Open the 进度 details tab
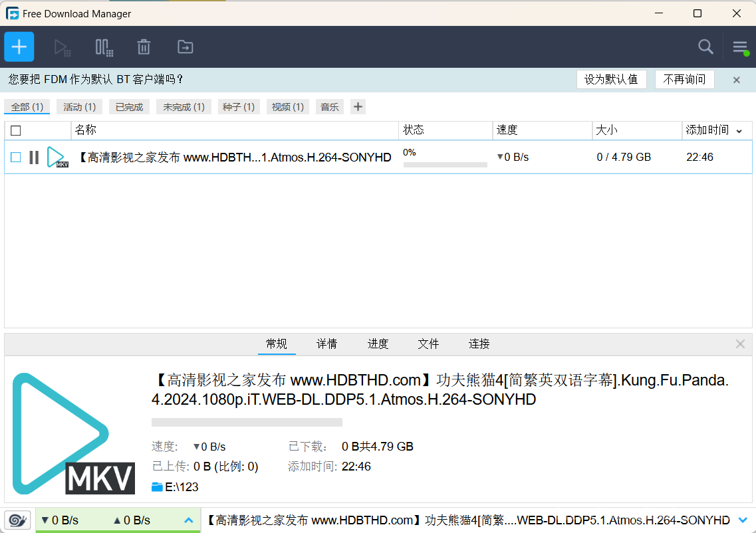 378,344
